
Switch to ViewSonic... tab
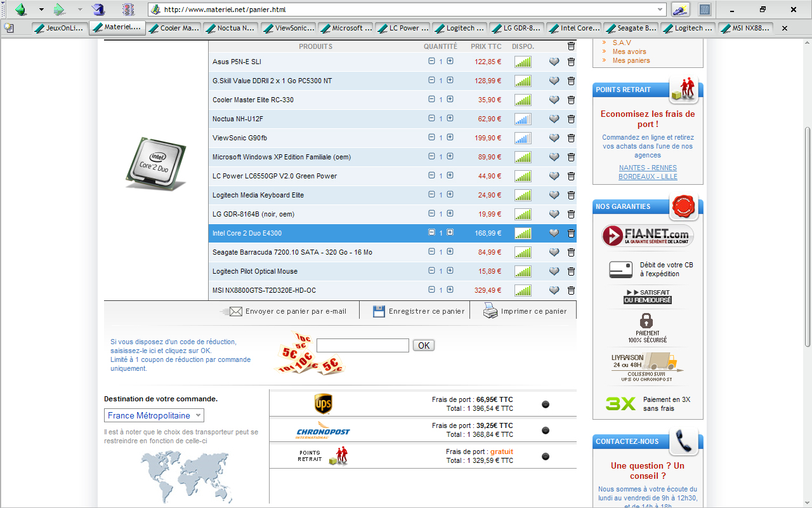[x=288, y=28]
